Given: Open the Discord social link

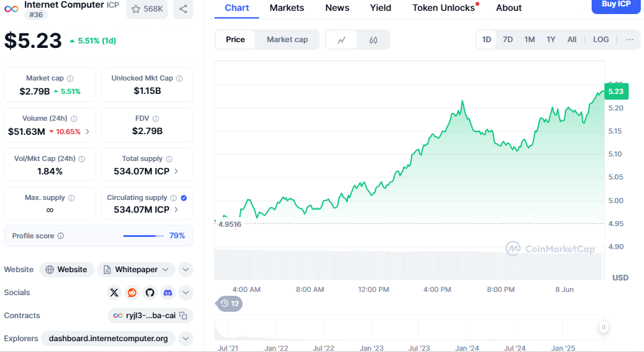Looking at the screenshot, I should pyautogui.click(x=168, y=293).
